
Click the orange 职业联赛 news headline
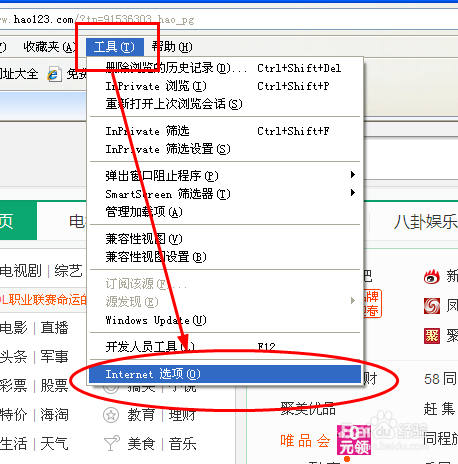point(43,300)
